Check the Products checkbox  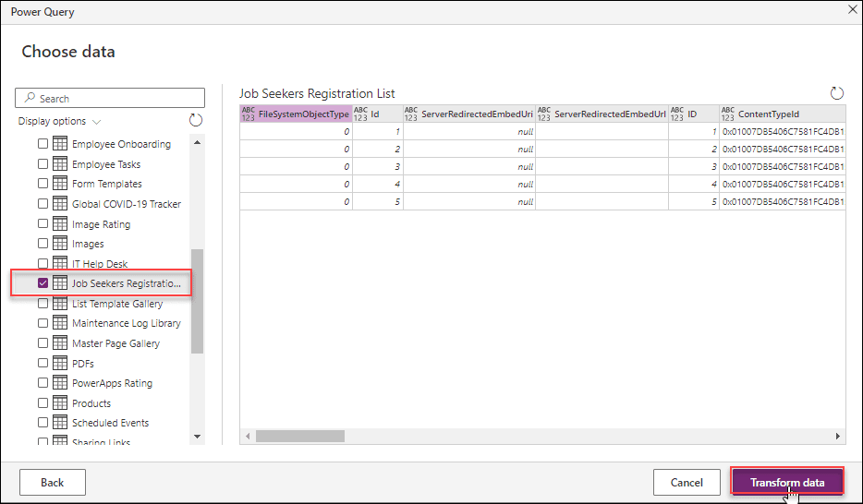coord(43,402)
